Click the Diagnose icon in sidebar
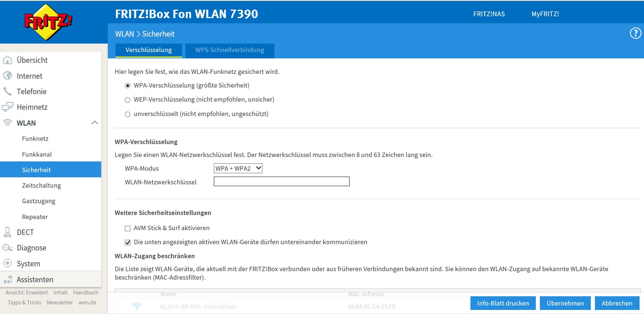 [x=7, y=248]
